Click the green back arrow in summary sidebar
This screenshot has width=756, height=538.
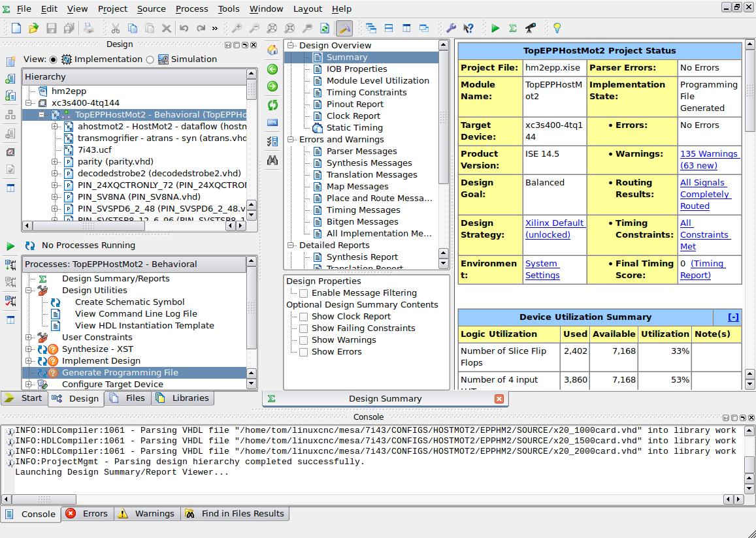click(x=272, y=69)
